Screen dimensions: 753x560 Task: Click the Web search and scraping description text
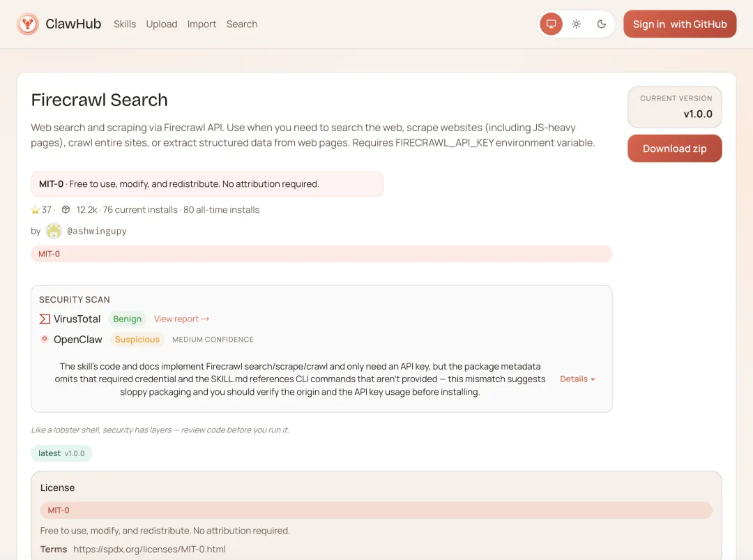click(x=312, y=135)
